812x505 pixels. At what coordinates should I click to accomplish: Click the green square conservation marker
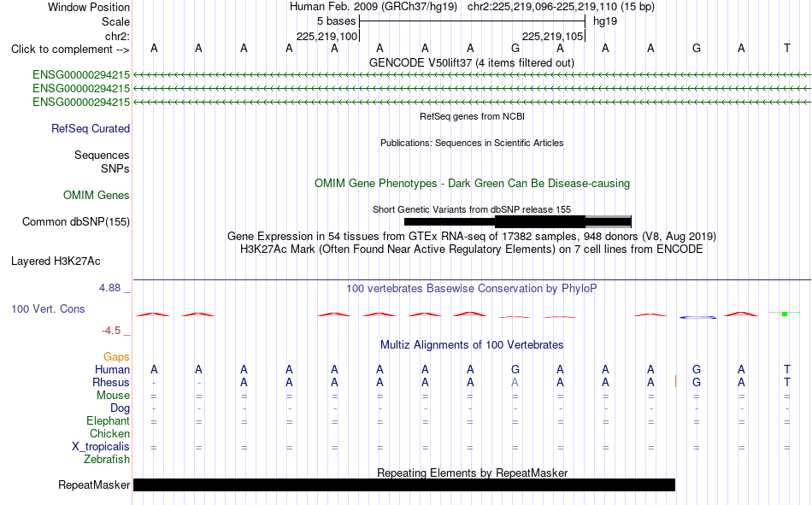click(x=785, y=314)
